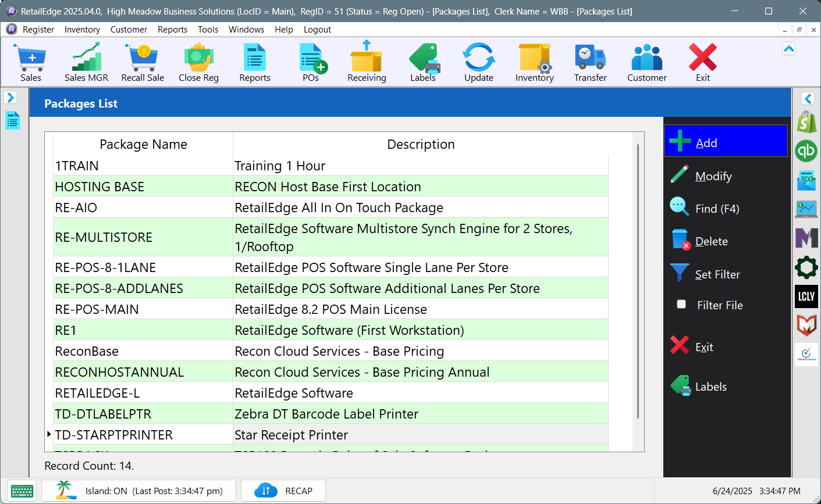Open the Inventory menu
This screenshot has width=821, height=504.
click(x=82, y=29)
